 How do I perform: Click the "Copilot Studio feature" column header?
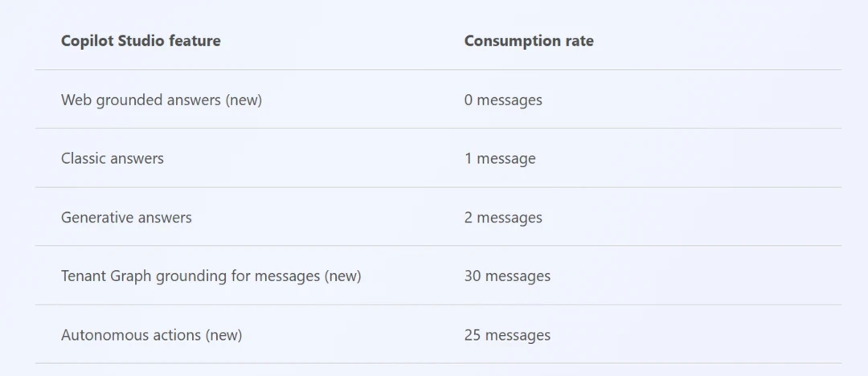[x=141, y=41]
